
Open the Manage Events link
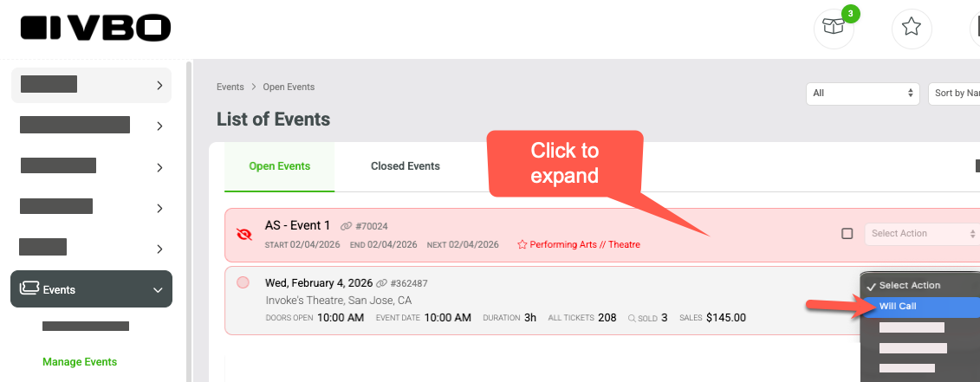pyautogui.click(x=80, y=362)
